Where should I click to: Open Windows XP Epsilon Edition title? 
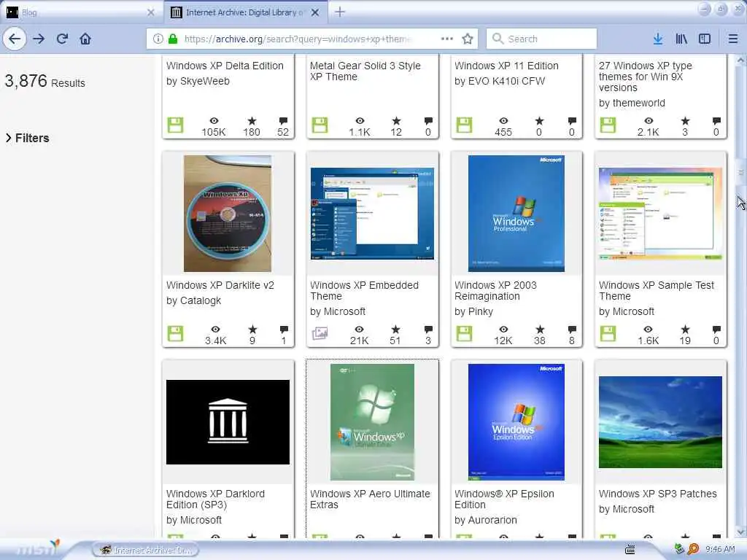504,499
